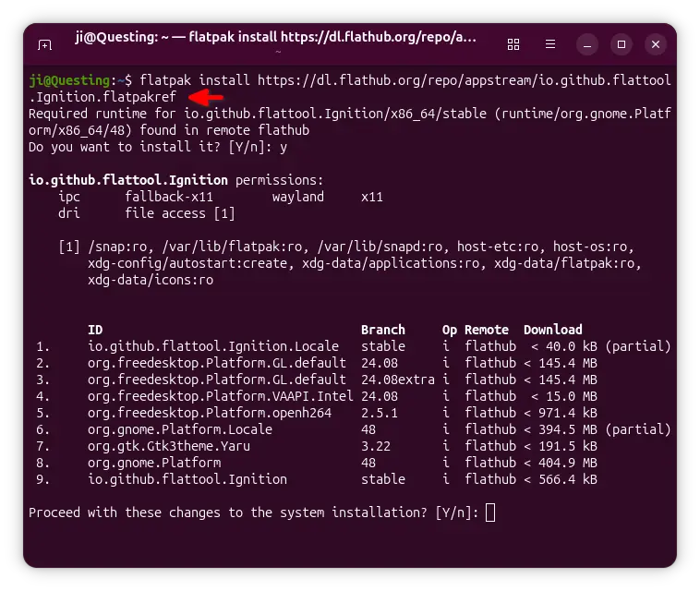
Task: Minimize the terminal window
Action: click(588, 44)
